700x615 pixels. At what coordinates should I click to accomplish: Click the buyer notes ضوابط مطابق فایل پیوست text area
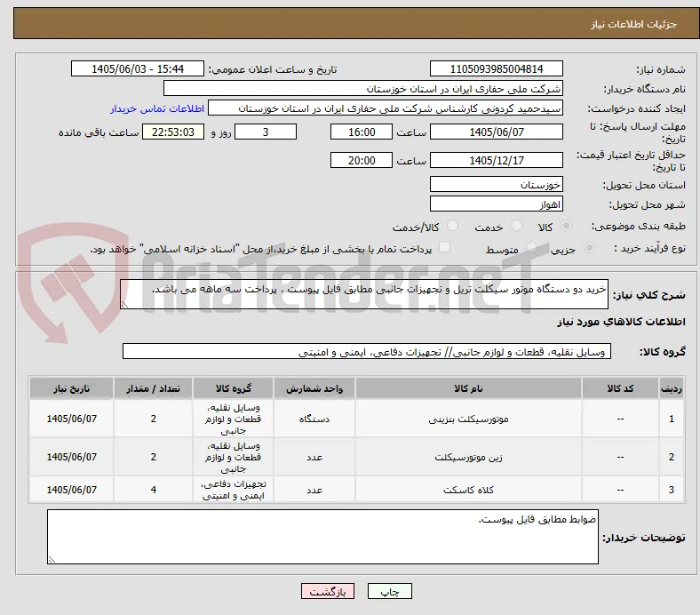[322, 537]
